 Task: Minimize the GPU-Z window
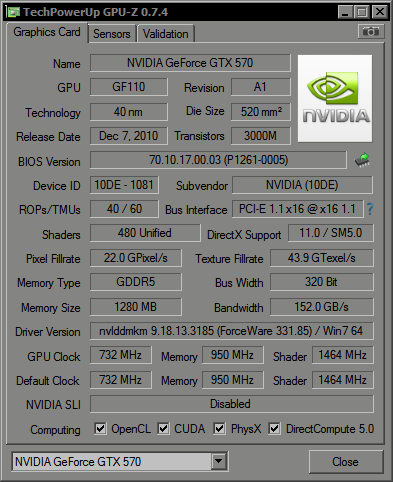coord(345,12)
